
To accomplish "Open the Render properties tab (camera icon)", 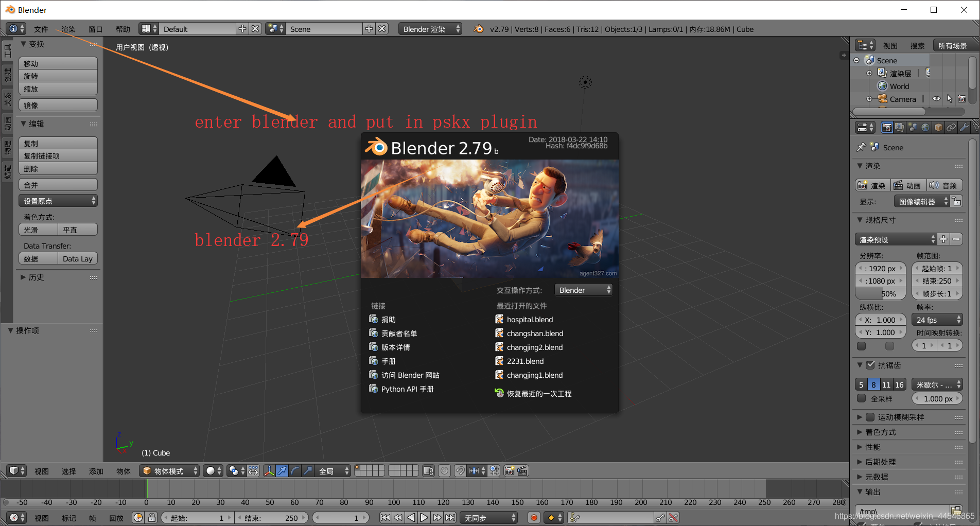I will [x=887, y=127].
